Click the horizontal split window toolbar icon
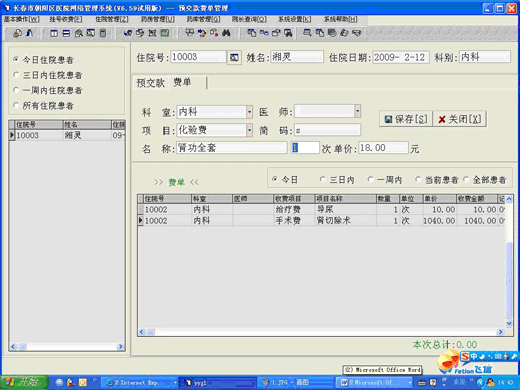Image resolution: width=520 pixels, height=390 pixels. point(66,33)
